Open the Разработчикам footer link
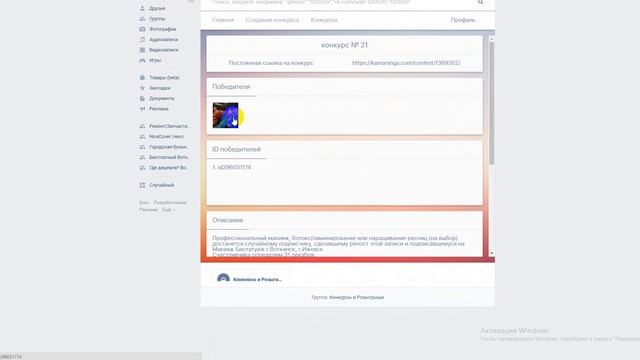The image size is (640, 360). pos(170,202)
